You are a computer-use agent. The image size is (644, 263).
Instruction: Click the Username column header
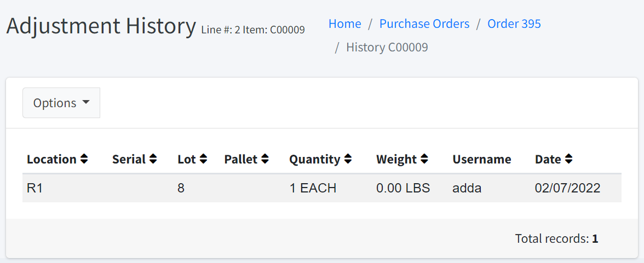tap(482, 159)
